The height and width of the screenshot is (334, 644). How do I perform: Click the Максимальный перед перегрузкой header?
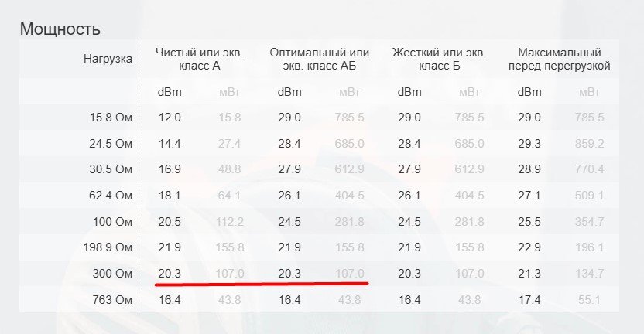(560, 59)
